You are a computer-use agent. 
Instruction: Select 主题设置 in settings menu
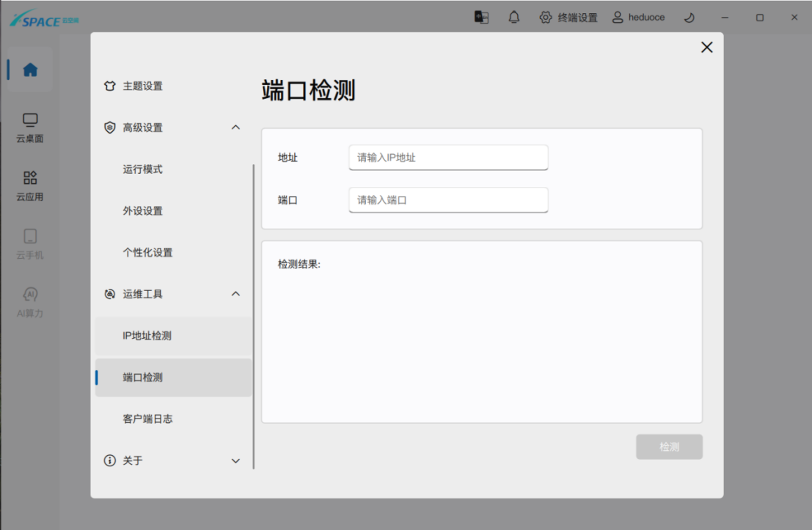point(142,87)
